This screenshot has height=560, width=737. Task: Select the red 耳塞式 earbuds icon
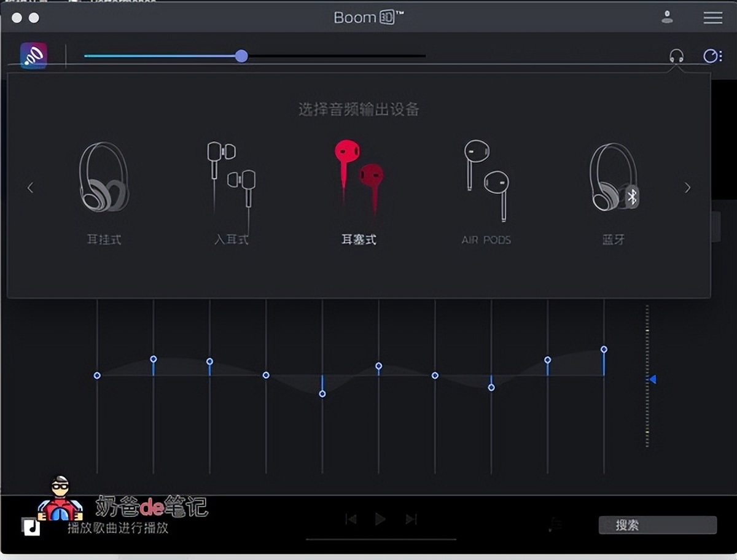[359, 177]
